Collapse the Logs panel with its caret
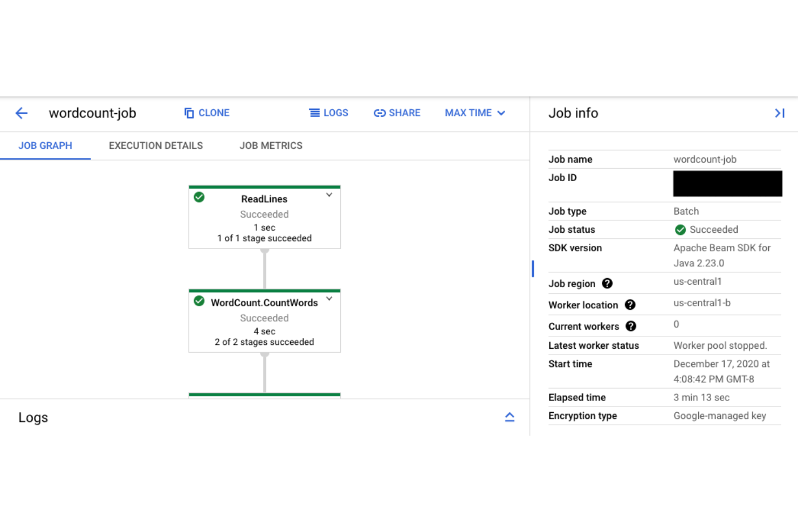 pyautogui.click(x=510, y=417)
